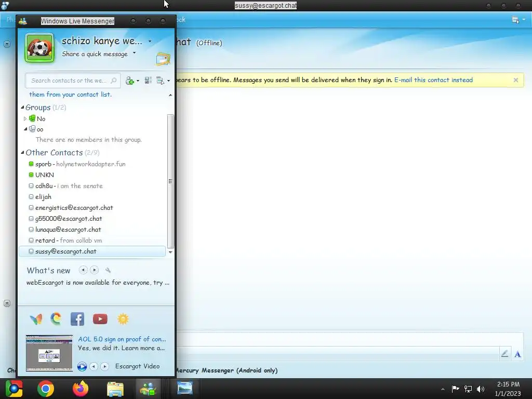This screenshot has height=399, width=532.
Task: Open the email inbox envelope icon
Action: (163, 59)
